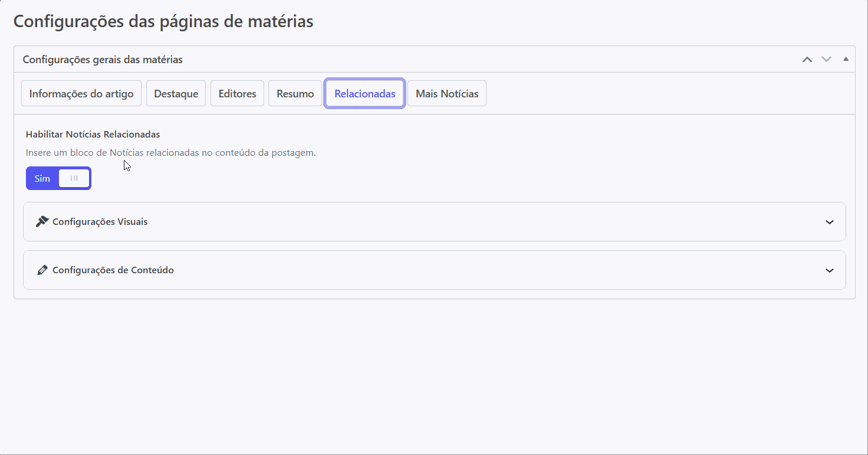The height and width of the screenshot is (455, 868).
Task: Click the active Relacionadas tab
Action: coord(364,94)
